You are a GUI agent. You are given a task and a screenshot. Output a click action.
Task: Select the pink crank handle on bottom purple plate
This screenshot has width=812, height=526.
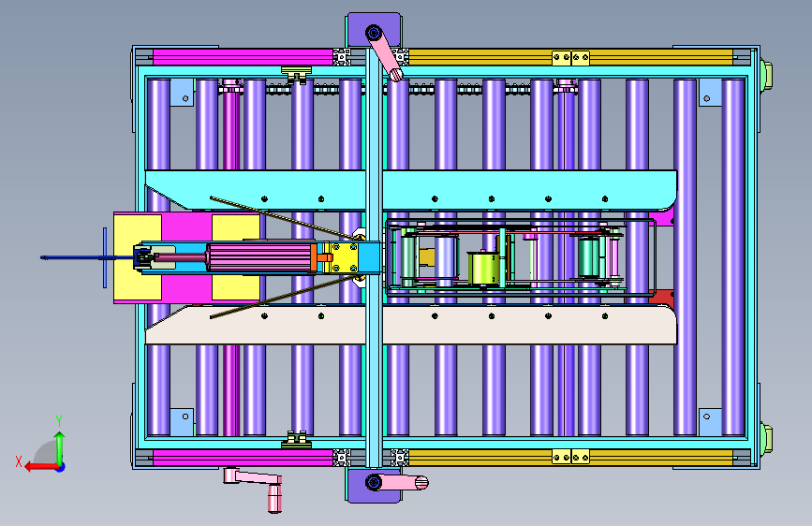(404, 483)
